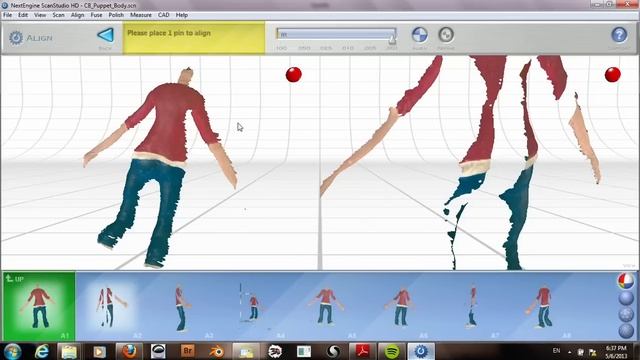Open the Align menu
The height and width of the screenshot is (360, 640).
pyautogui.click(x=78, y=15)
